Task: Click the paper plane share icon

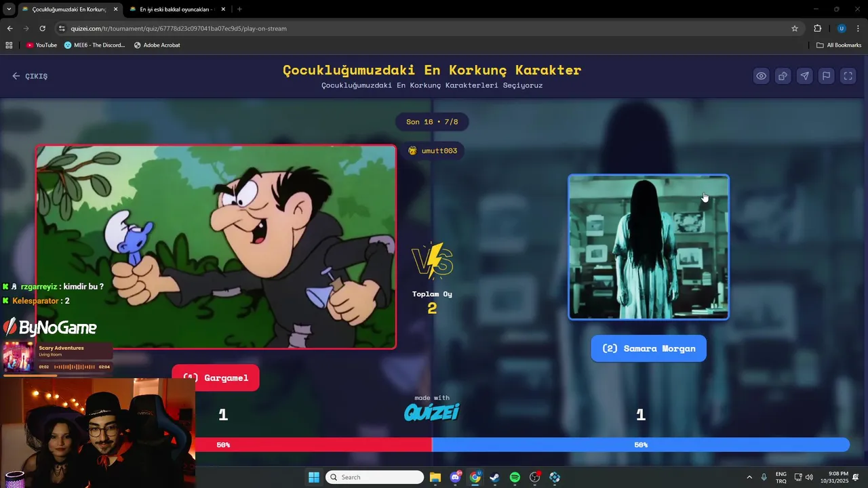Action: click(x=805, y=76)
